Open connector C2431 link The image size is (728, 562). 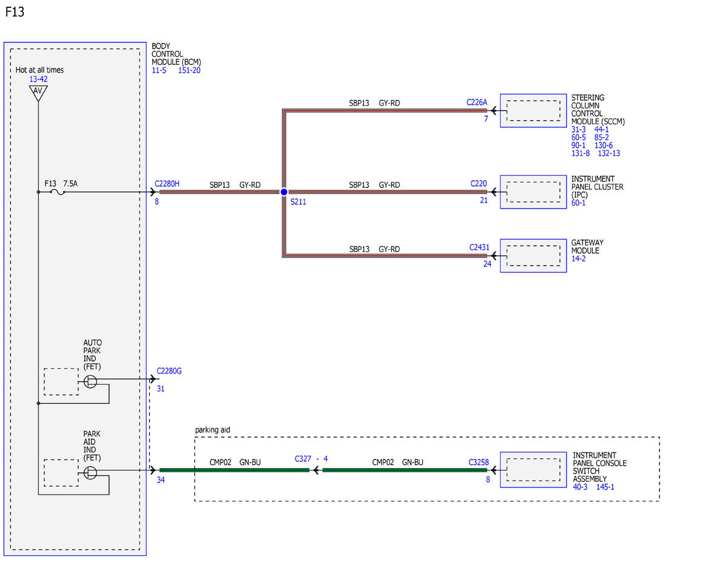pos(478,247)
